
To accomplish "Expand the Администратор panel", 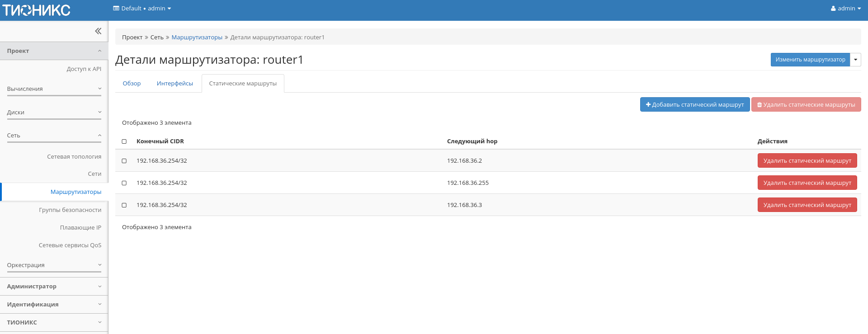I will [54, 287].
